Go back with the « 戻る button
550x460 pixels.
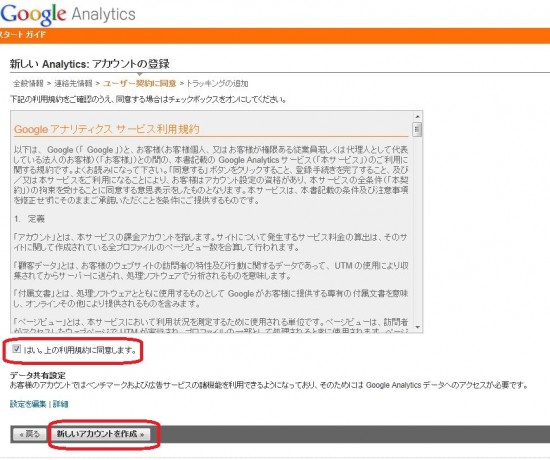pyautogui.click(x=30, y=434)
